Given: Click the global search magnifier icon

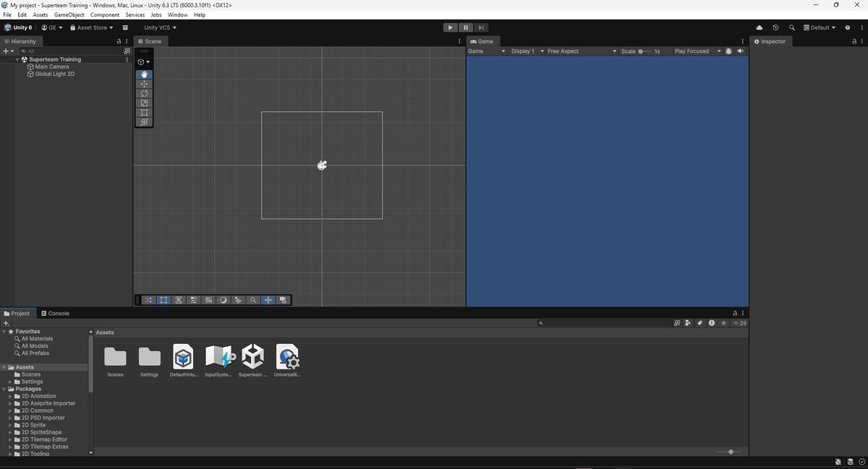Looking at the screenshot, I should coord(792,27).
